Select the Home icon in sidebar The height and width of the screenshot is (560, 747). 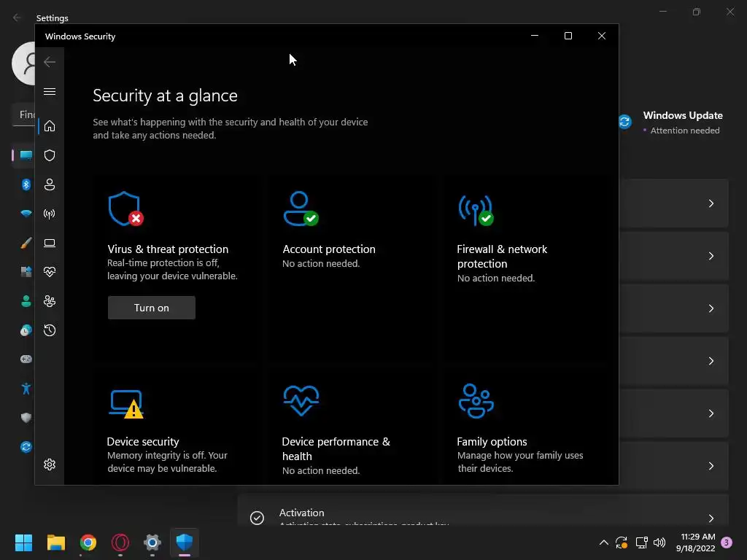coord(50,126)
